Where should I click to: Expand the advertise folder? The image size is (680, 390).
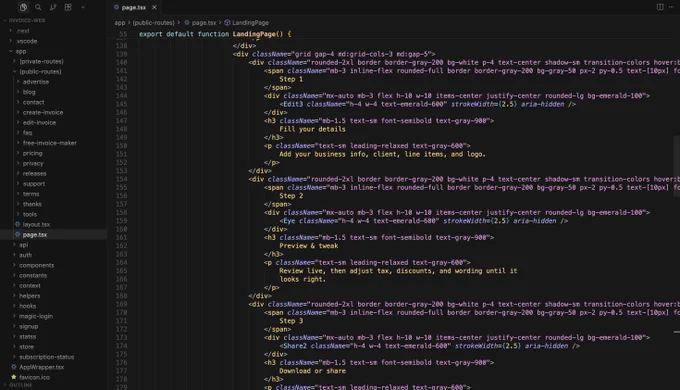[36, 82]
